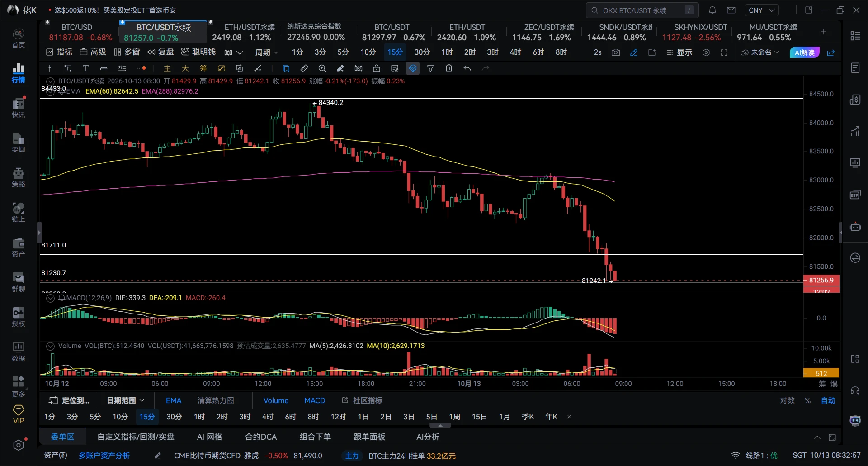Open the AI 网格 tab

click(210, 437)
